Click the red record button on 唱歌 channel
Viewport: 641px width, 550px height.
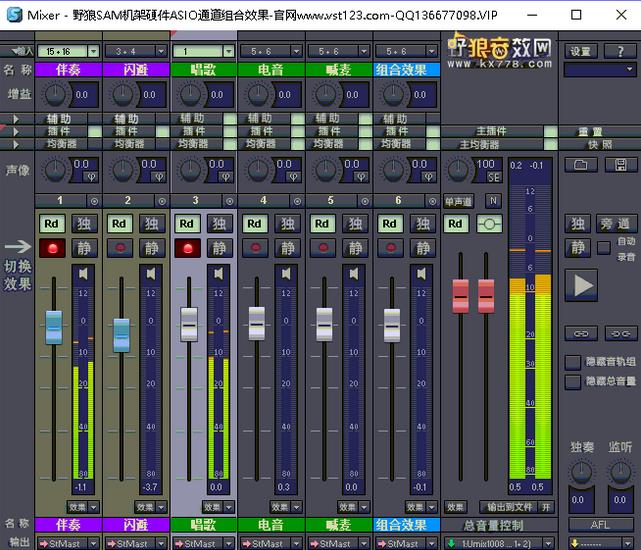click(188, 248)
